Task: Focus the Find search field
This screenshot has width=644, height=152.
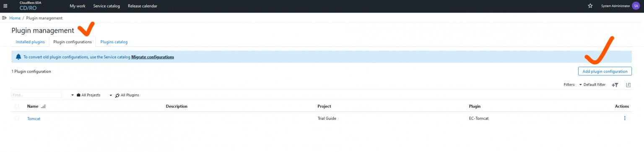Action: click(36, 95)
